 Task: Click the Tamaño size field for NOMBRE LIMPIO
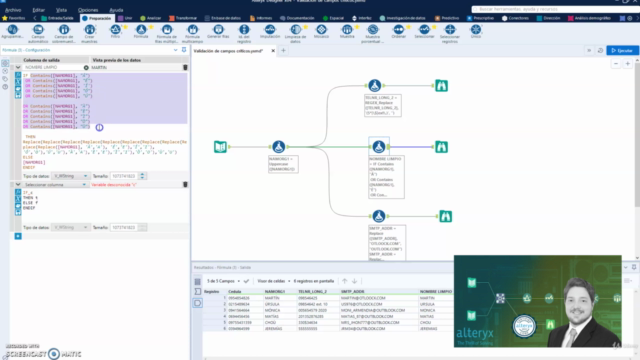point(124,176)
